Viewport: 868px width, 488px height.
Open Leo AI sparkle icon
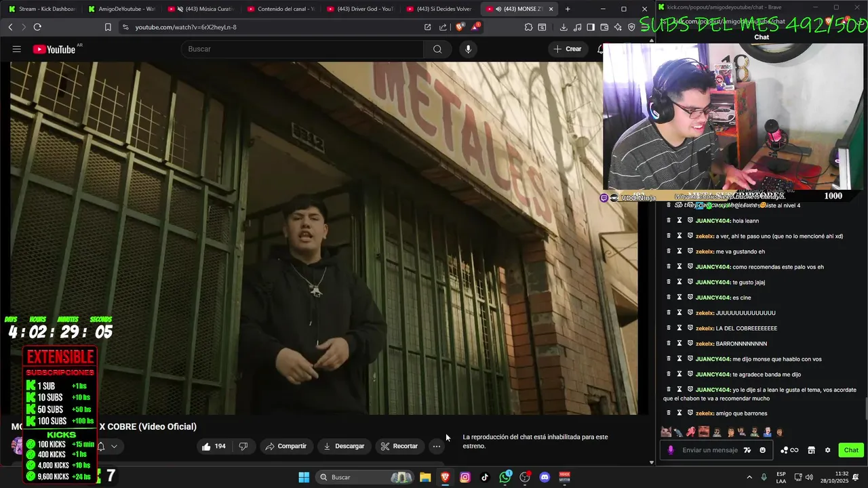point(618,27)
